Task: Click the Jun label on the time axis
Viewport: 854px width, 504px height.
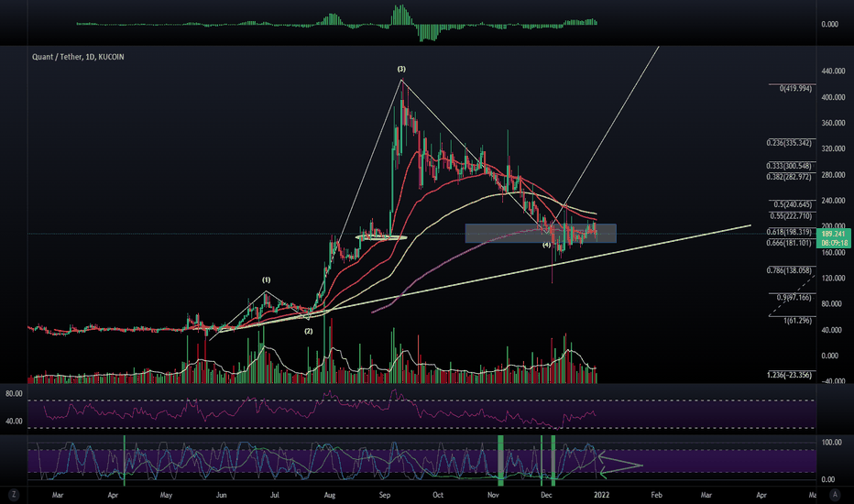Action: (221, 495)
